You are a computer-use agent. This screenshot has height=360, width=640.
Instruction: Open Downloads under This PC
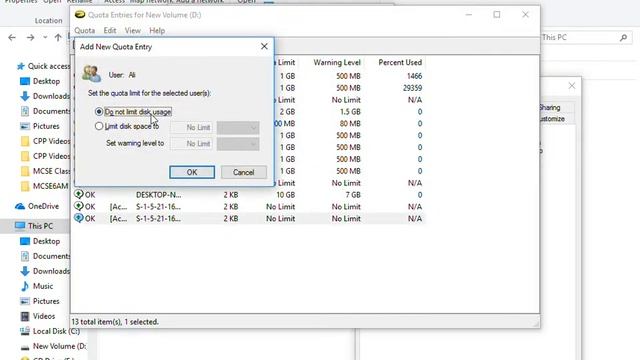pyautogui.click(x=45, y=271)
